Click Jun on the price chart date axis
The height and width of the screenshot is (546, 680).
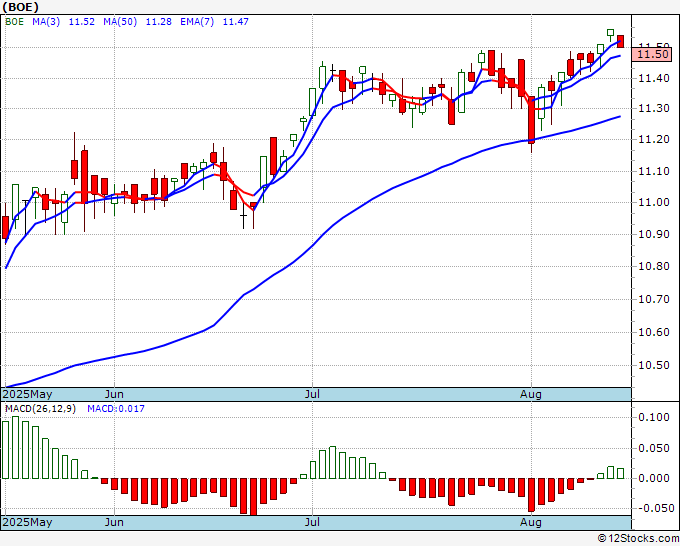[x=114, y=394]
